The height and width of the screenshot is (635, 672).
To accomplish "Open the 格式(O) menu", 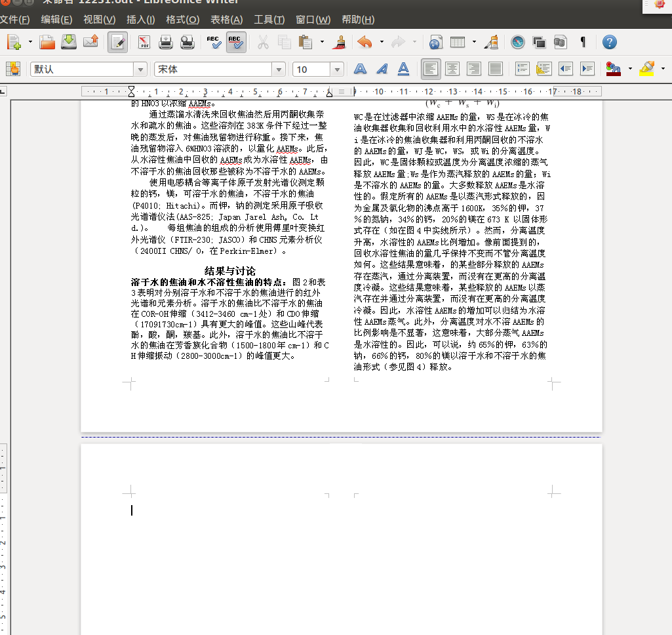I will click(182, 20).
